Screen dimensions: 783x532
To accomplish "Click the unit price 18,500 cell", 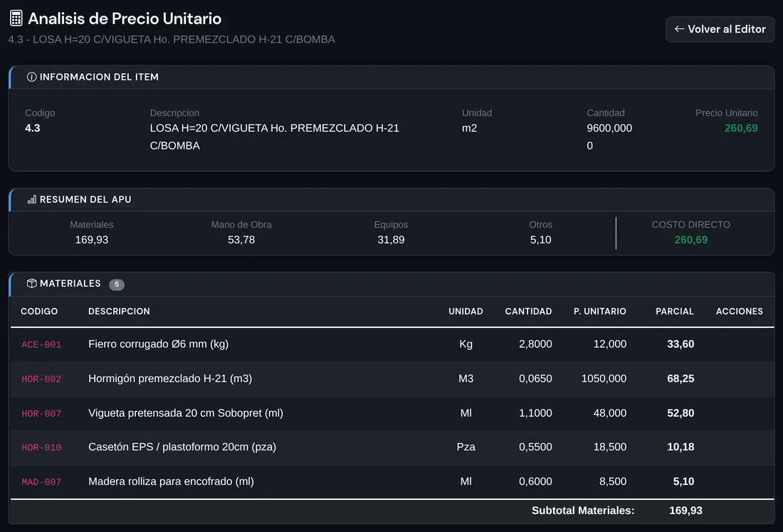I will coord(610,447).
